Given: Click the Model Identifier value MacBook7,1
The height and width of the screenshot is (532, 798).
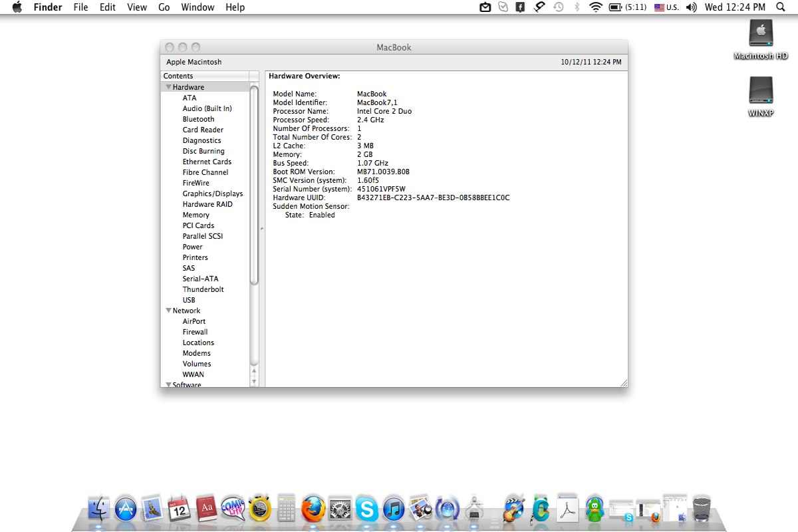Looking at the screenshot, I should click(x=377, y=102).
